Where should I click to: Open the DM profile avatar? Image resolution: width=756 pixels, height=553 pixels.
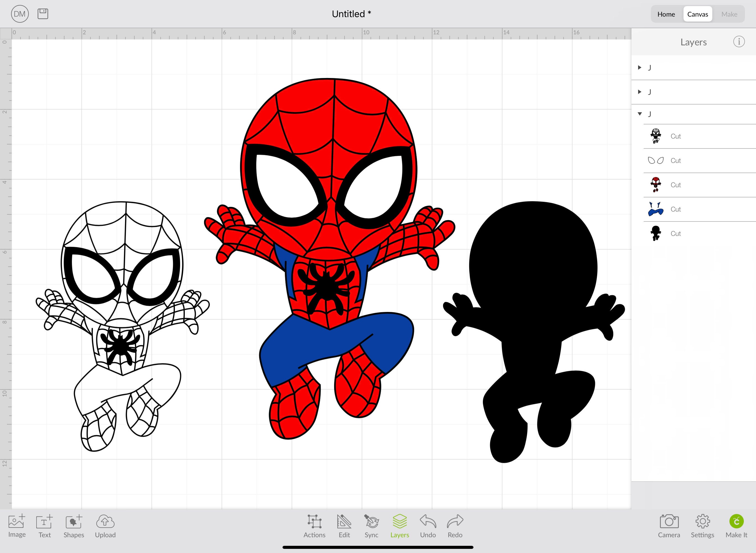[20, 14]
